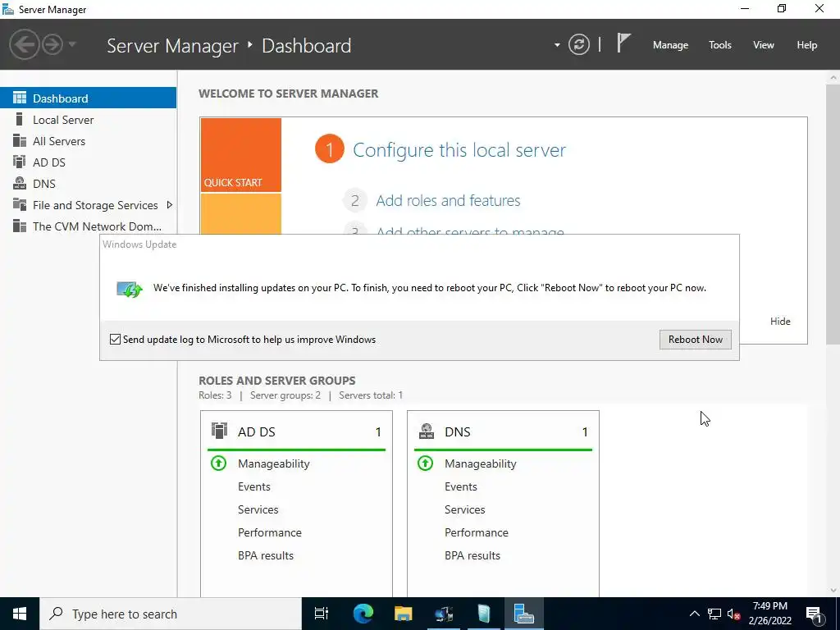The height and width of the screenshot is (630, 840).
Task: Open Services in AD DS tile
Action: pos(258,509)
